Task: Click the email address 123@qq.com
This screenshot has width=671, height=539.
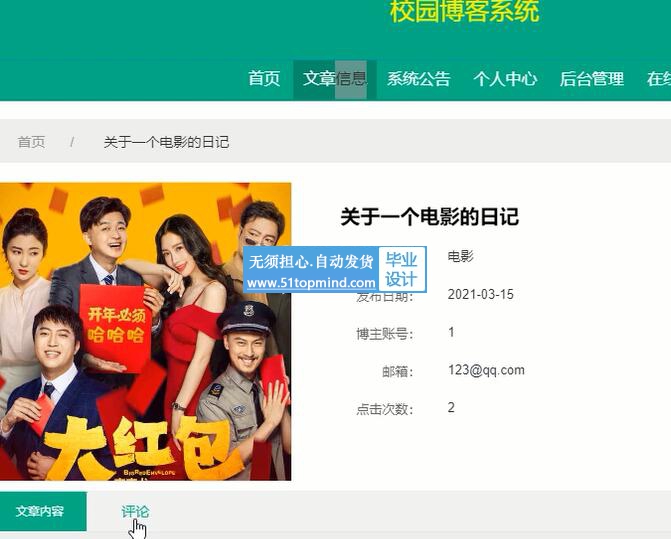Action: click(x=487, y=370)
